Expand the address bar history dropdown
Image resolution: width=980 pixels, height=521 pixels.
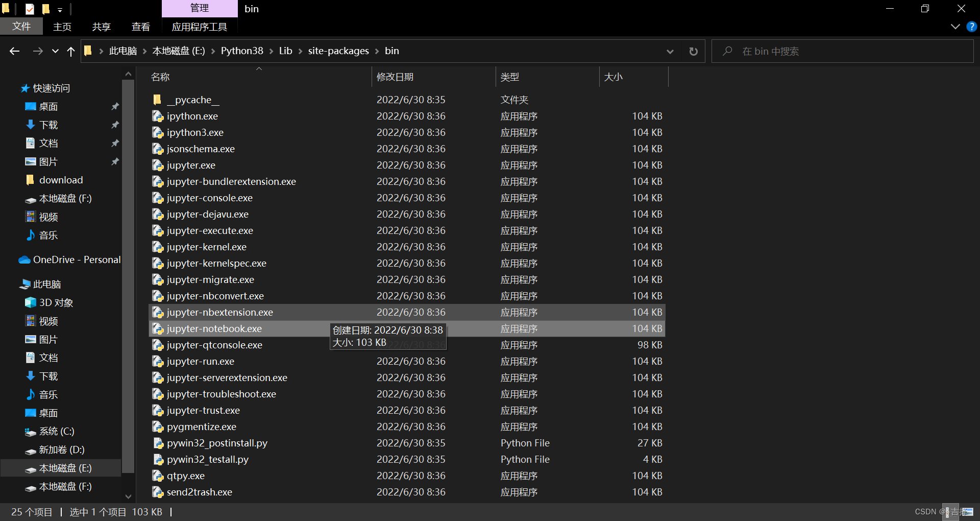point(670,51)
